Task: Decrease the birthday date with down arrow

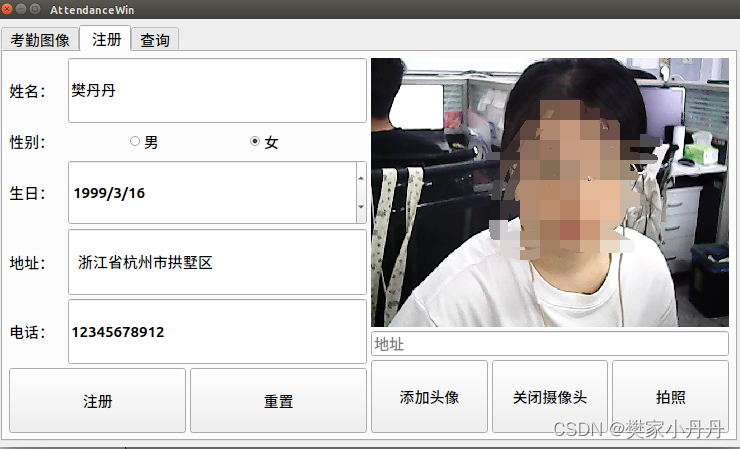Action: pyautogui.click(x=361, y=207)
